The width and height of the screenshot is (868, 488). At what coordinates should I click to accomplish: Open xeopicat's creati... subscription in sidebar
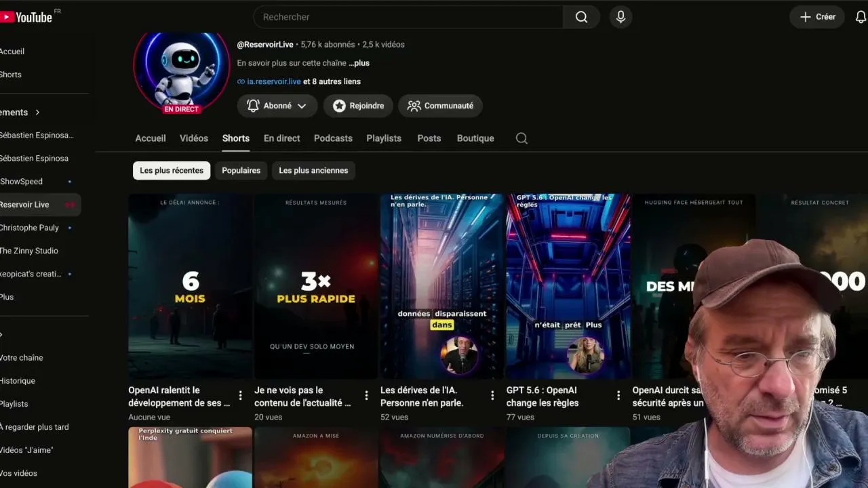pyautogui.click(x=31, y=274)
